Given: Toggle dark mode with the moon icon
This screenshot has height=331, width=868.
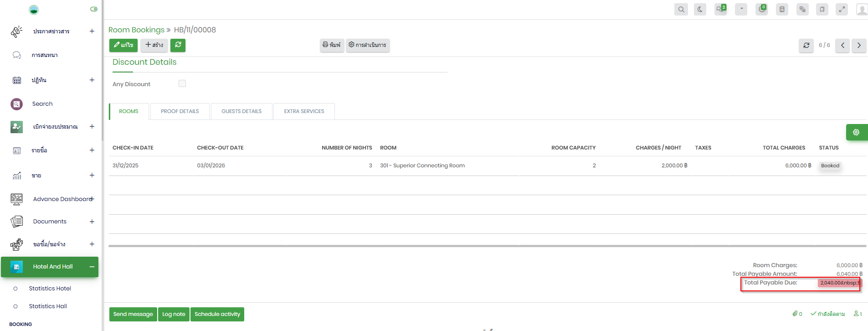Looking at the screenshot, I should (700, 9).
